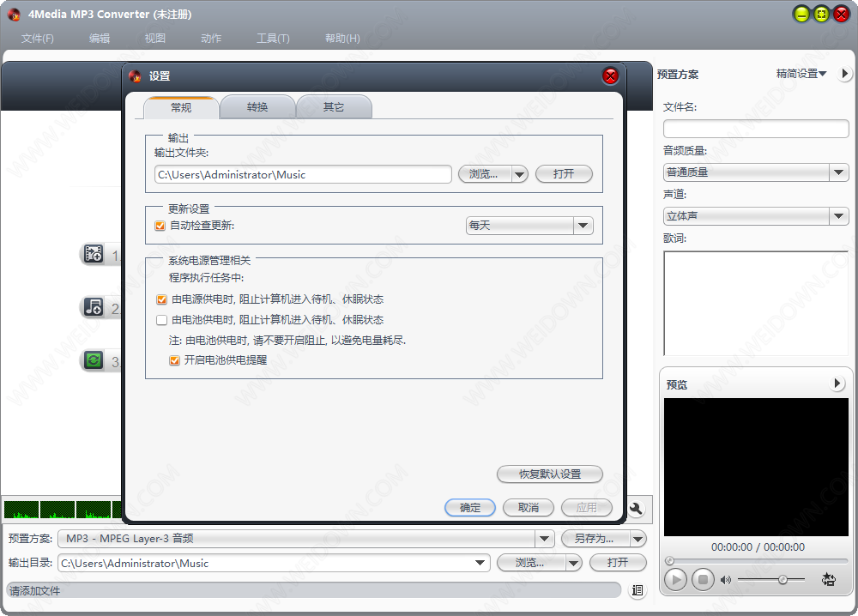Click 恢复默认设置 restore defaults button

click(x=549, y=474)
